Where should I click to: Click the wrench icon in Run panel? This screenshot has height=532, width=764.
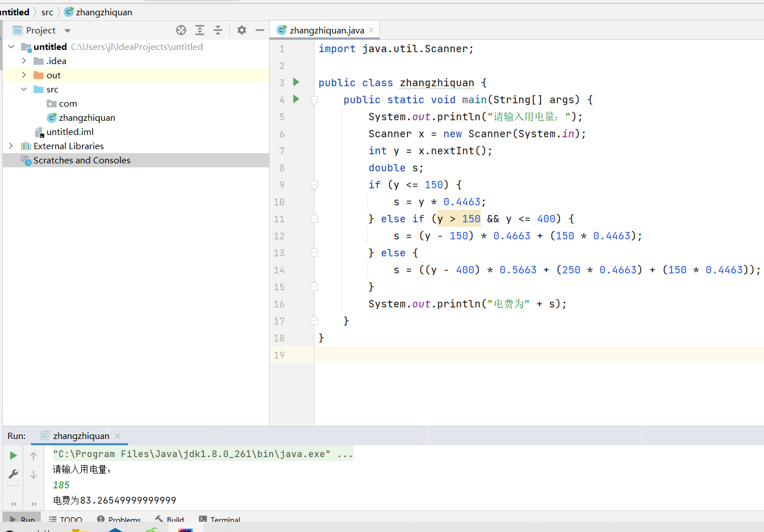(x=13, y=474)
